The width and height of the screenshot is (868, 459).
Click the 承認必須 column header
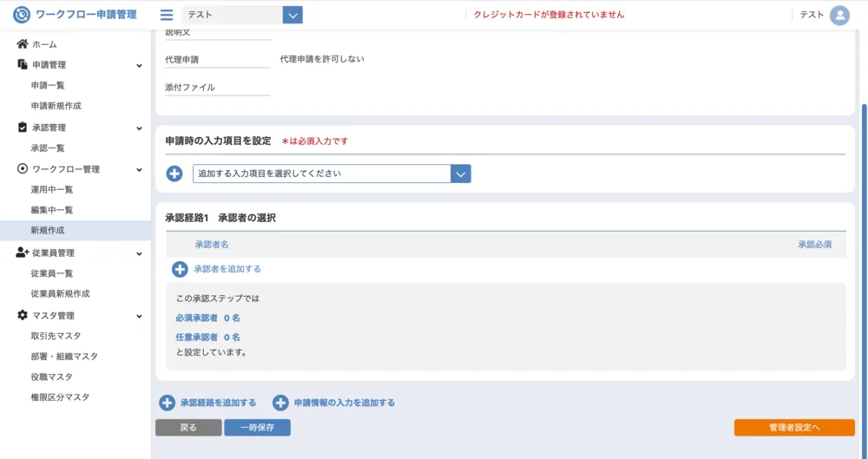[815, 244]
